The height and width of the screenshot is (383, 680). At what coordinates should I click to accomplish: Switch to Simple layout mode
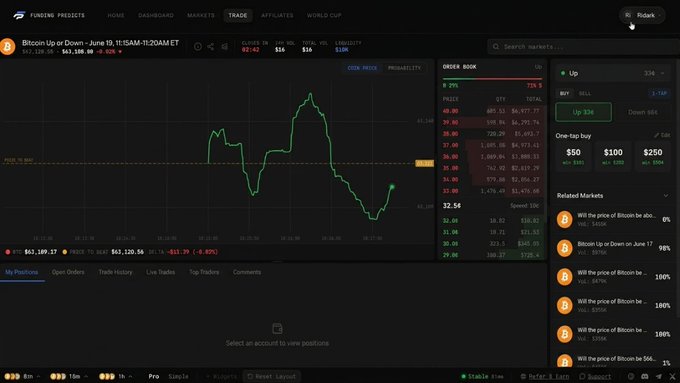pos(178,376)
